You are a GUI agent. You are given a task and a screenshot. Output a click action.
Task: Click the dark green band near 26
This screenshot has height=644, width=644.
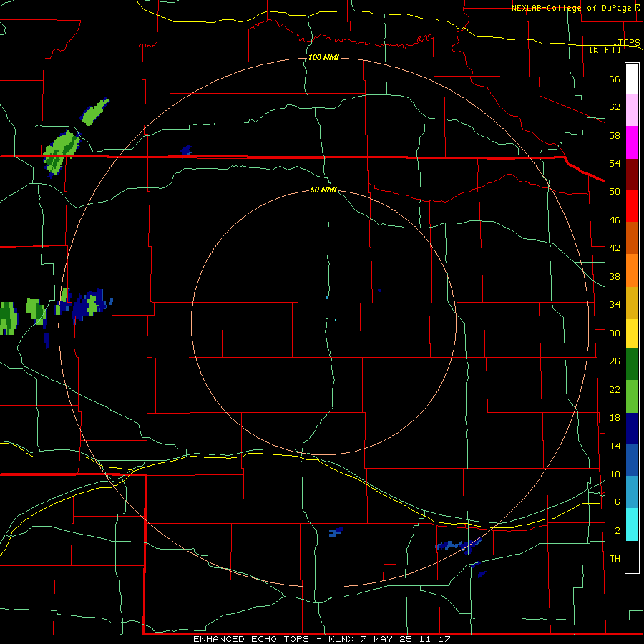tap(632, 364)
